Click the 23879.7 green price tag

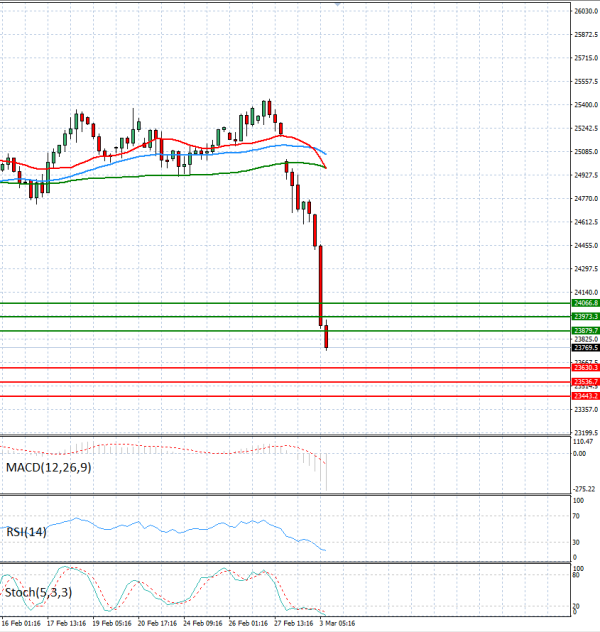click(585, 330)
